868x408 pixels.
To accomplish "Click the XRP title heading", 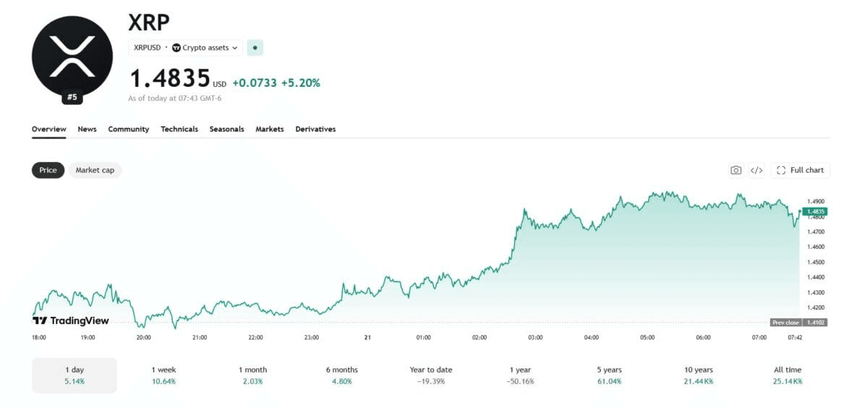I will click(149, 22).
